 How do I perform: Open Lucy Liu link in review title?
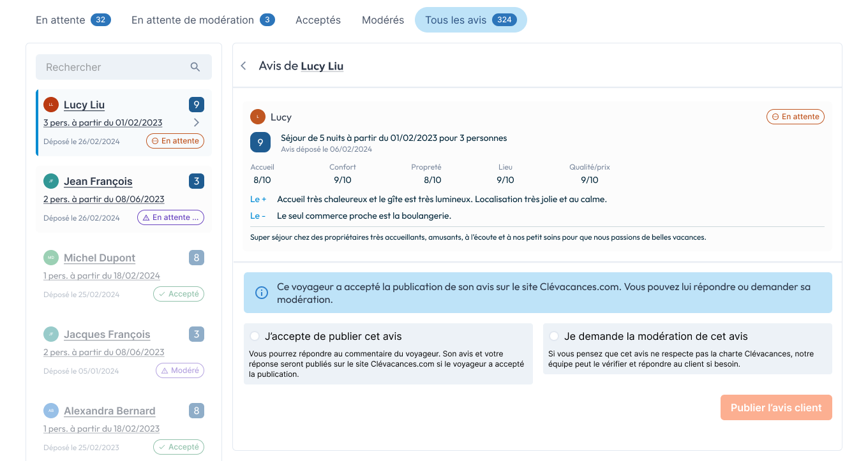(322, 66)
